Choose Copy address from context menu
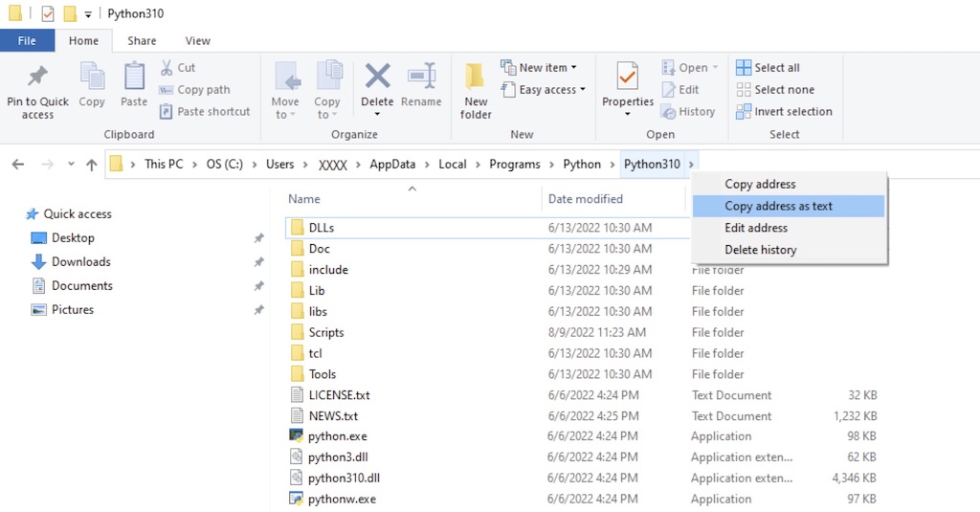Viewport: 980px width, 512px height. [x=789, y=185]
